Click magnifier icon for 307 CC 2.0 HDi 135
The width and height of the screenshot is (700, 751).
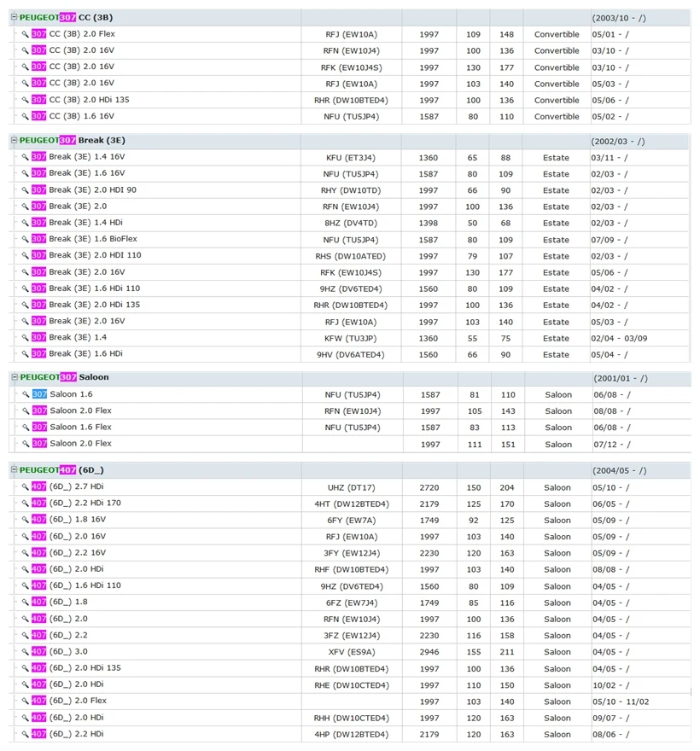[x=25, y=100]
